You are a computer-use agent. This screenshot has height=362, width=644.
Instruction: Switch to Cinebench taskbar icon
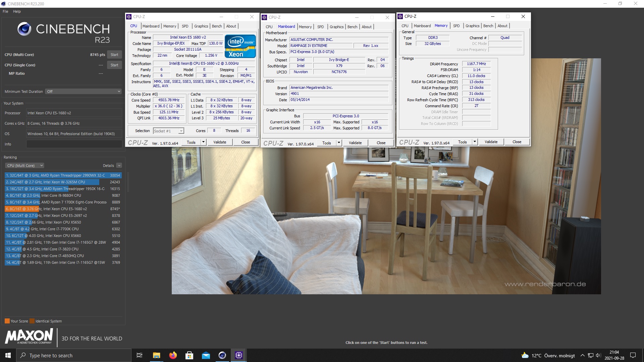(x=222, y=355)
